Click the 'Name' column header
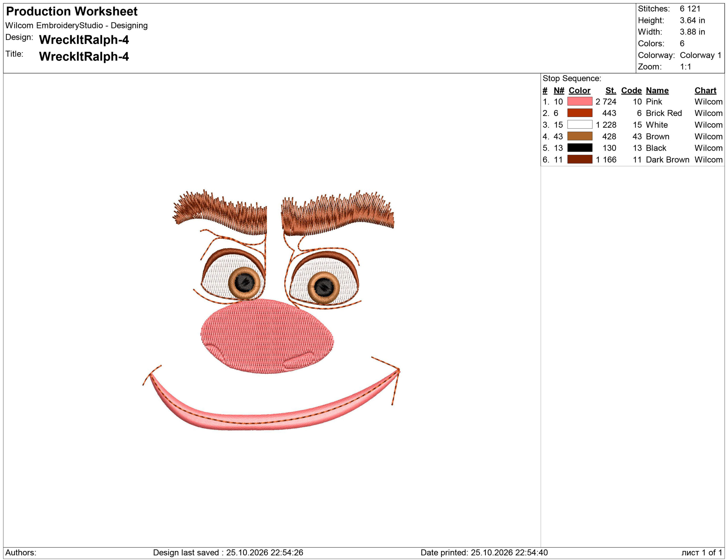The height and width of the screenshot is (560, 728). (657, 90)
